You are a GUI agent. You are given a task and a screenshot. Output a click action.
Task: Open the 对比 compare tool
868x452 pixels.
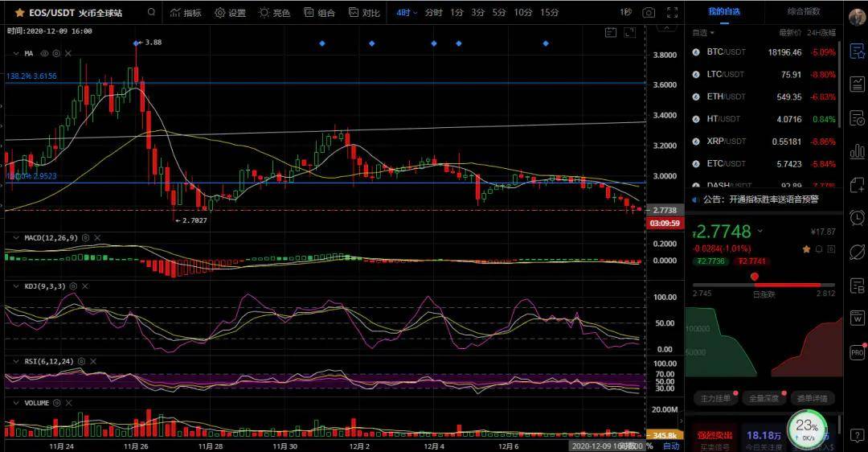(364, 12)
